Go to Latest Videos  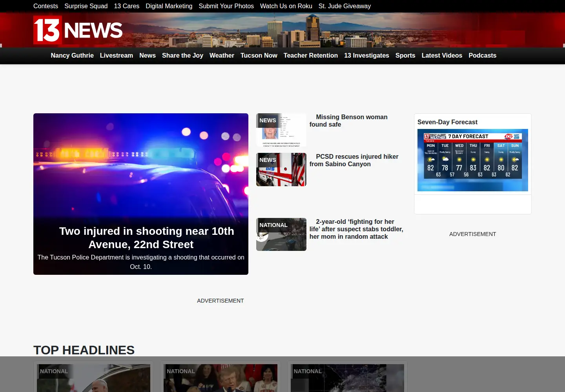pos(442,56)
